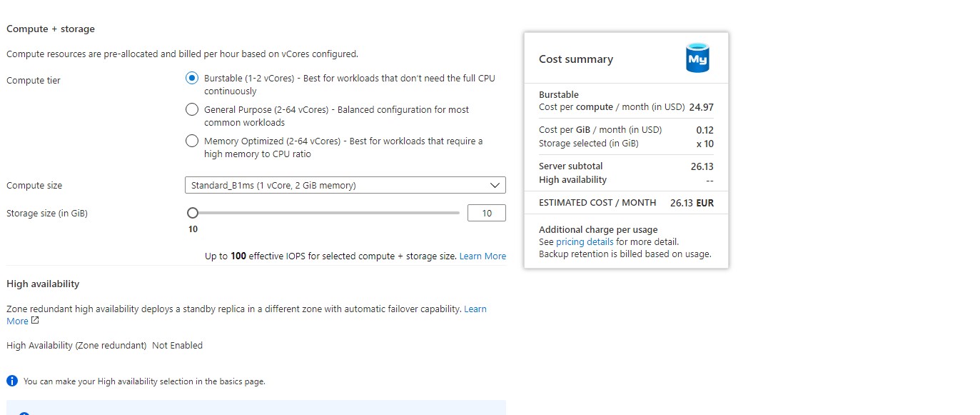Click the ESTIMATED COST / MONTH row
This screenshot has width=980, height=415.
[597, 202]
